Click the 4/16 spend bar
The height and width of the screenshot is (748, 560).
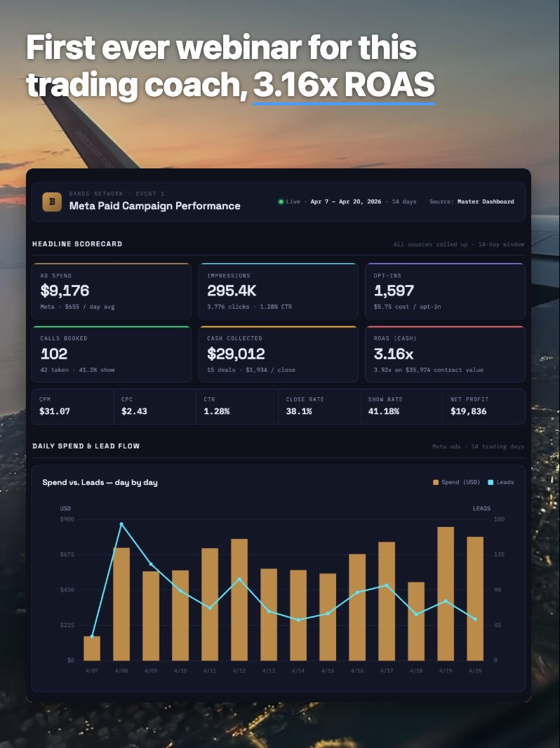(357, 607)
